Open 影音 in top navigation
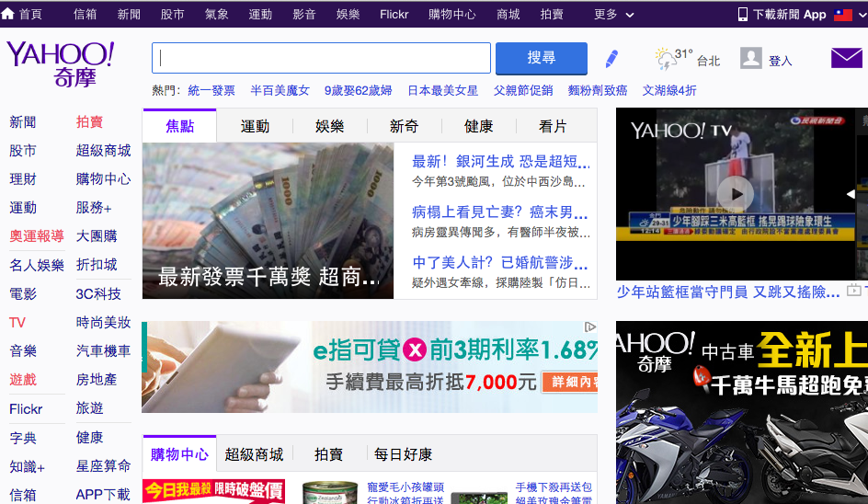Image resolution: width=868 pixels, height=504 pixels. point(304,15)
